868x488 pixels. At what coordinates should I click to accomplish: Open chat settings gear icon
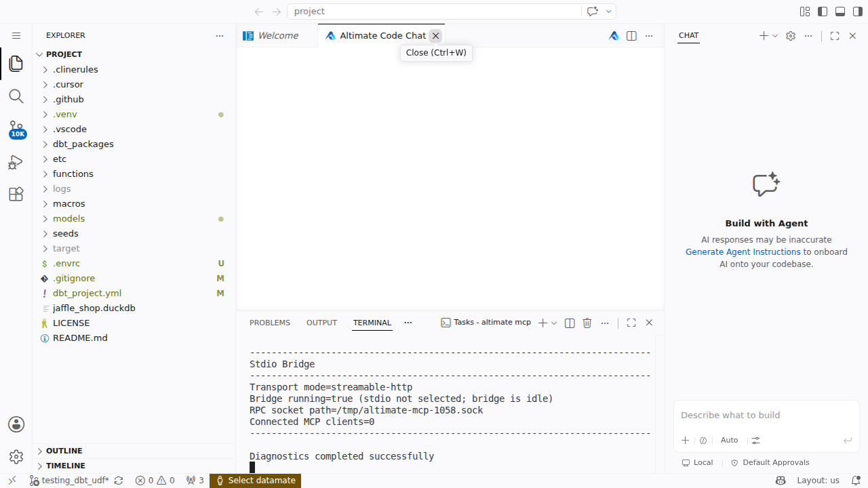tap(791, 36)
